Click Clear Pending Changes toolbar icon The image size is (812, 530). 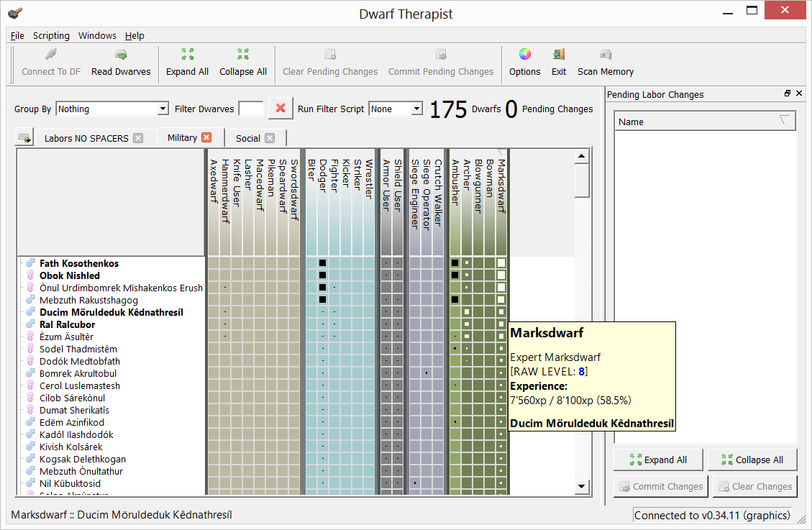(330, 55)
